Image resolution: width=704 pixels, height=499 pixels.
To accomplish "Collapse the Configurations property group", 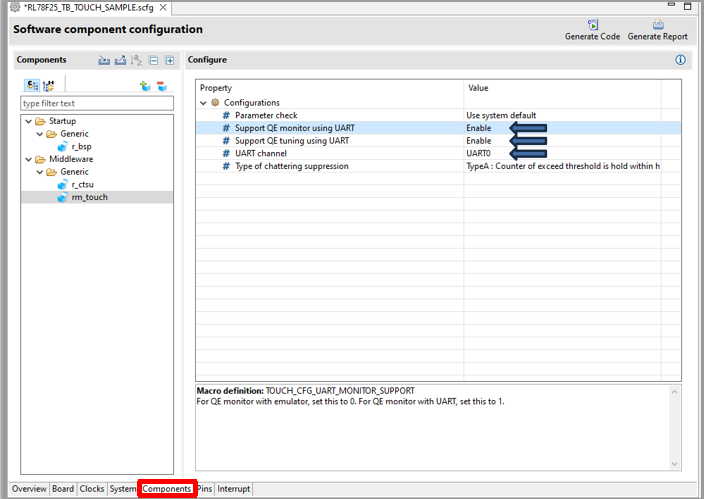I will [204, 103].
